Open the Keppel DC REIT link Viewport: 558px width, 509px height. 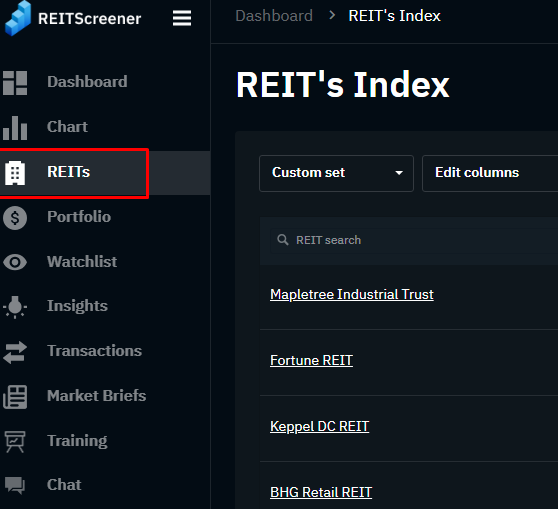tap(320, 426)
